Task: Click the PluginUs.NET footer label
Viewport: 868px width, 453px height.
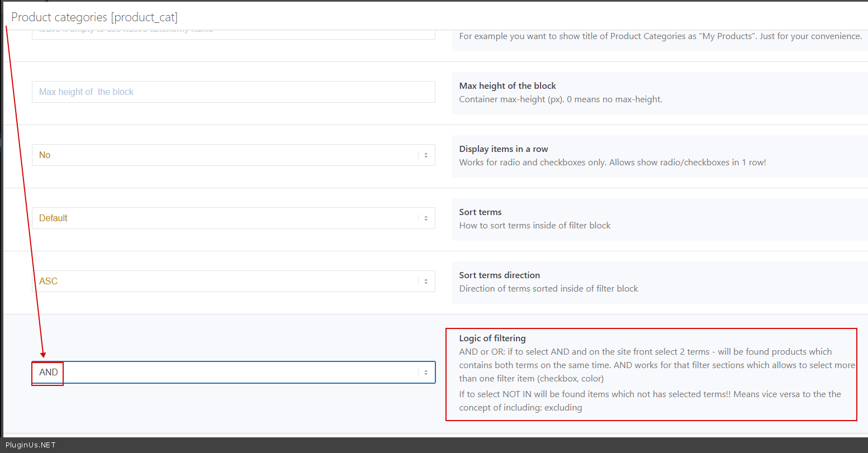Action: click(x=31, y=445)
